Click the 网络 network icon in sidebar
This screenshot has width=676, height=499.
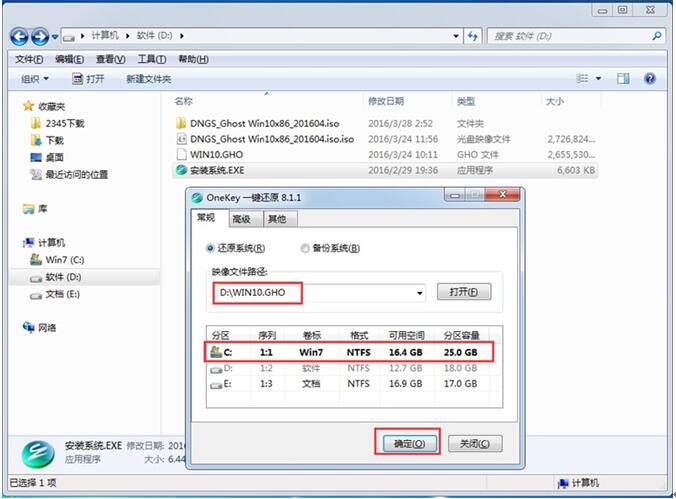(x=29, y=327)
